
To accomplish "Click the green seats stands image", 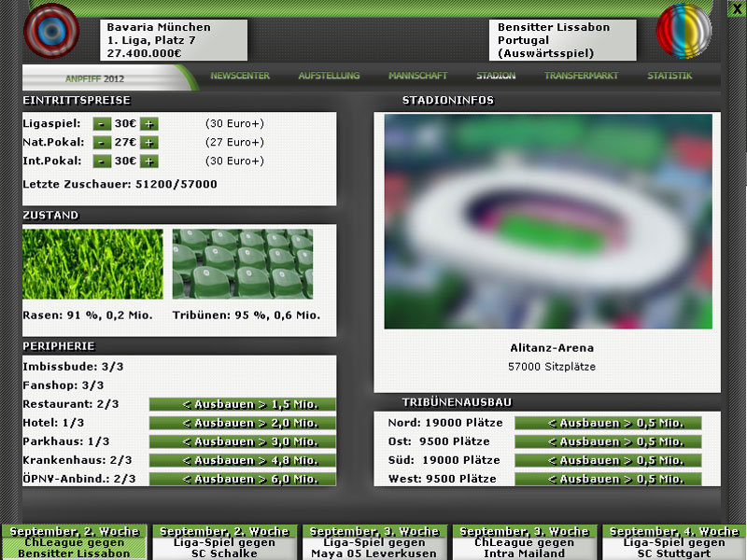I will tap(243, 264).
